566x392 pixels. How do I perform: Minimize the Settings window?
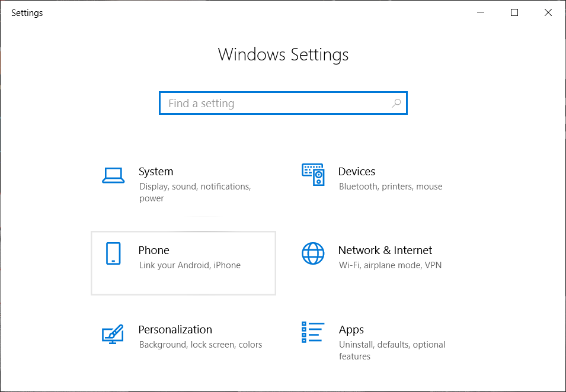click(x=481, y=13)
